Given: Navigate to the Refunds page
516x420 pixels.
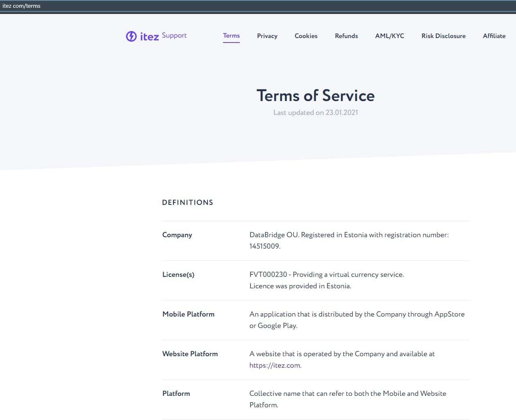Looking at the screenshot, I should [x=346, y=36].
